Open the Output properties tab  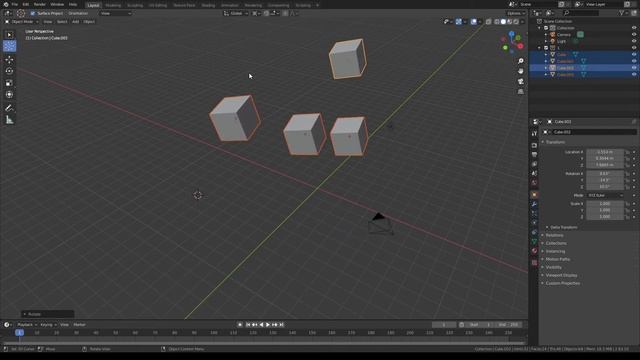click(534, 155)
